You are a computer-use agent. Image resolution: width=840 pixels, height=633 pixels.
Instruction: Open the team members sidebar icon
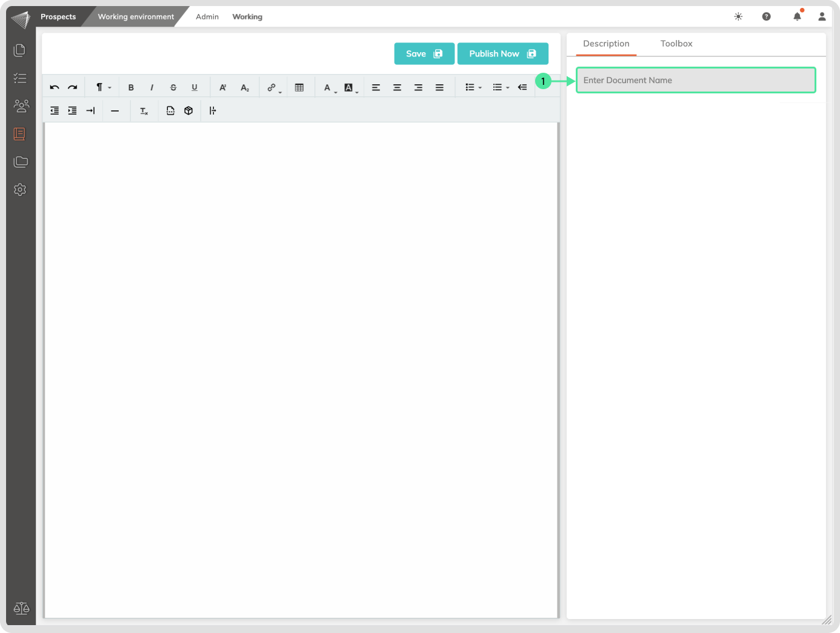(x=21, y=106)
